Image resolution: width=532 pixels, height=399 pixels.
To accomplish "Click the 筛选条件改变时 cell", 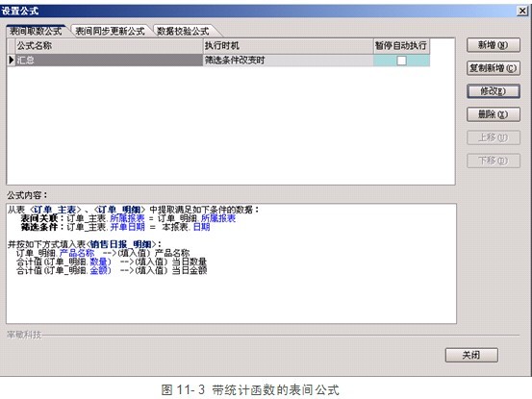I will pyautogui.click(x=288, y=61).
